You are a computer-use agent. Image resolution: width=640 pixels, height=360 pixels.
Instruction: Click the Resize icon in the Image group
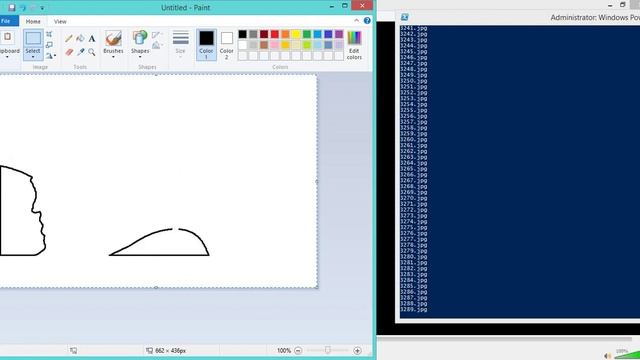tap(49, 45)
